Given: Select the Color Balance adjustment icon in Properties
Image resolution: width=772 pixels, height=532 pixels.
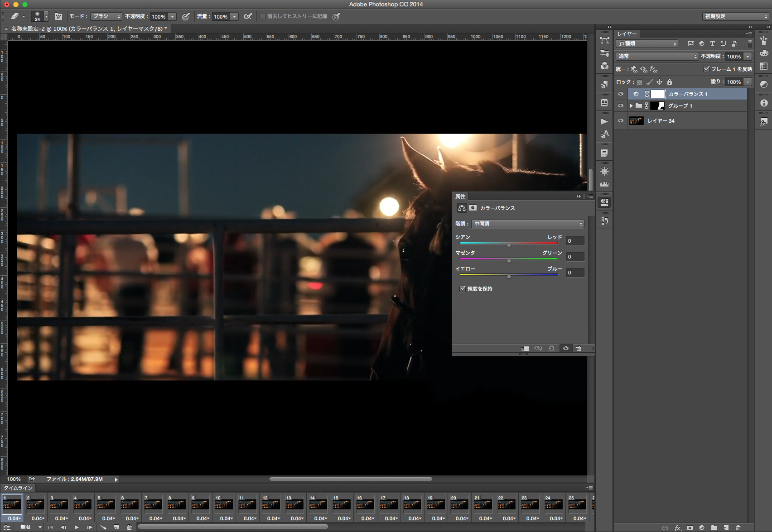Looking at the screenshot, I should click(462, 208).
